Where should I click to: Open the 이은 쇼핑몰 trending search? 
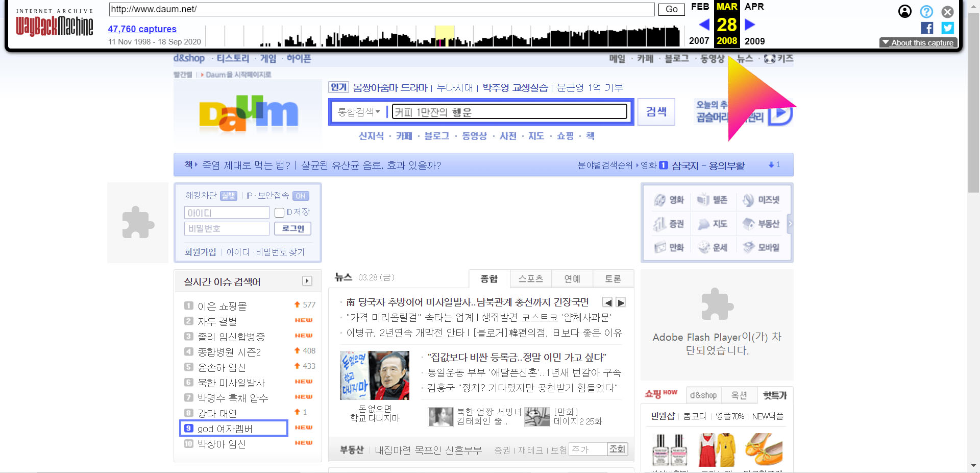click(x=222, y=306)
